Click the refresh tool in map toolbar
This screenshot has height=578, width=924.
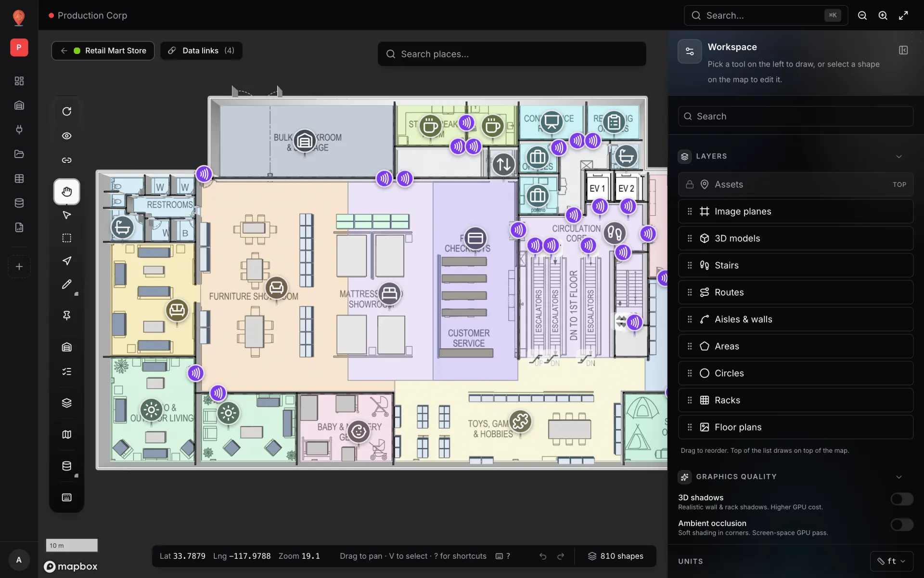click(x=66, y=111)
